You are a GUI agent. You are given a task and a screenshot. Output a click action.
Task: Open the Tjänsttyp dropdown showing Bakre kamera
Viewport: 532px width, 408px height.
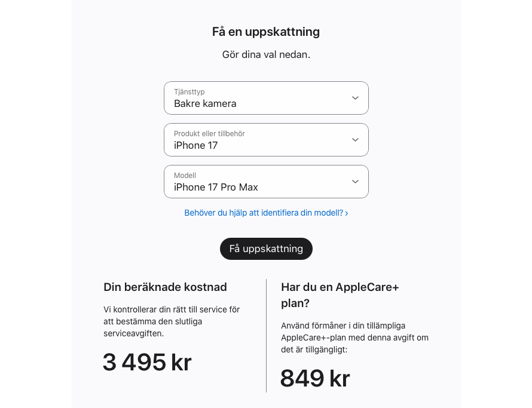[x=266, y=98]
